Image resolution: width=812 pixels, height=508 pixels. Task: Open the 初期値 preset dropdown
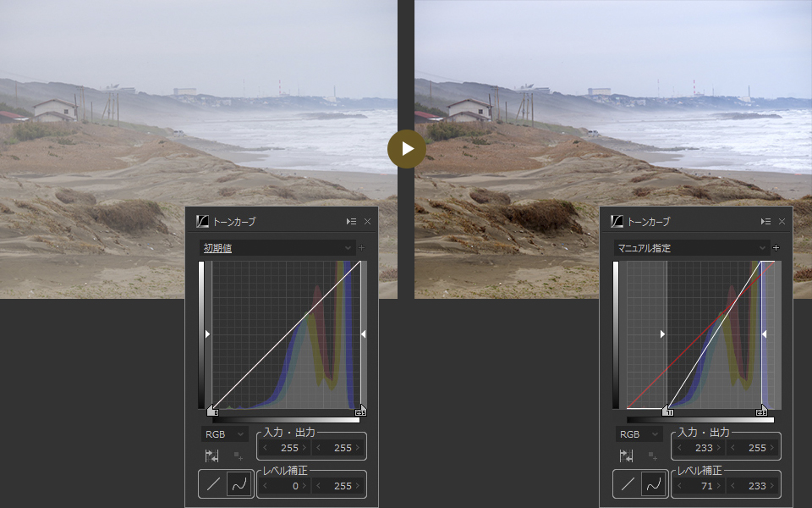click(x=277, y=248)
